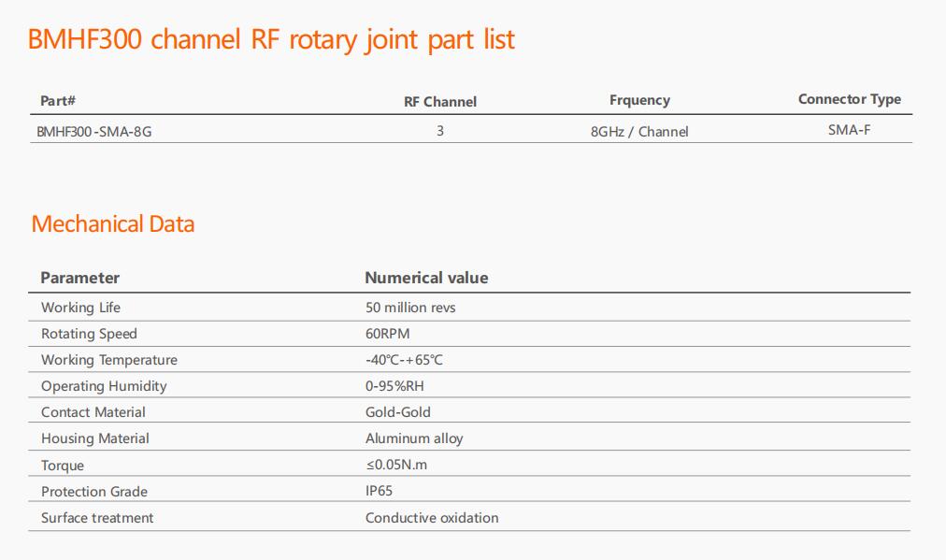Select the Connector Type column header

coord(849,99)
